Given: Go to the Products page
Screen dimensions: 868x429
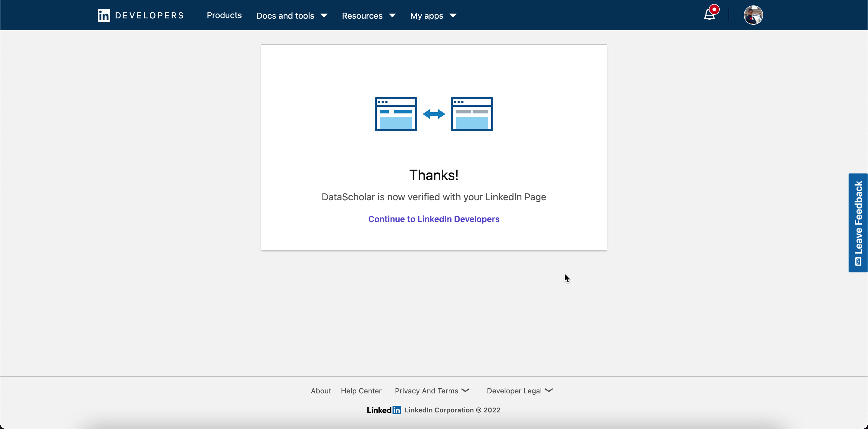Looking at the screenshot, I should tap(224, 15).
